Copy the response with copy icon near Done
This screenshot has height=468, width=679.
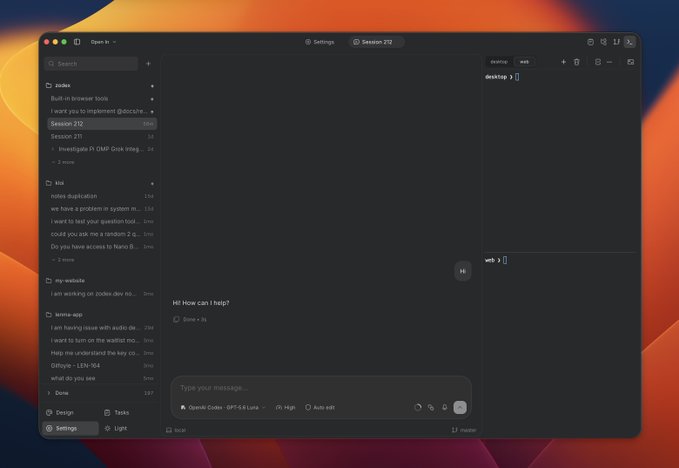click(x=176, y=320)
